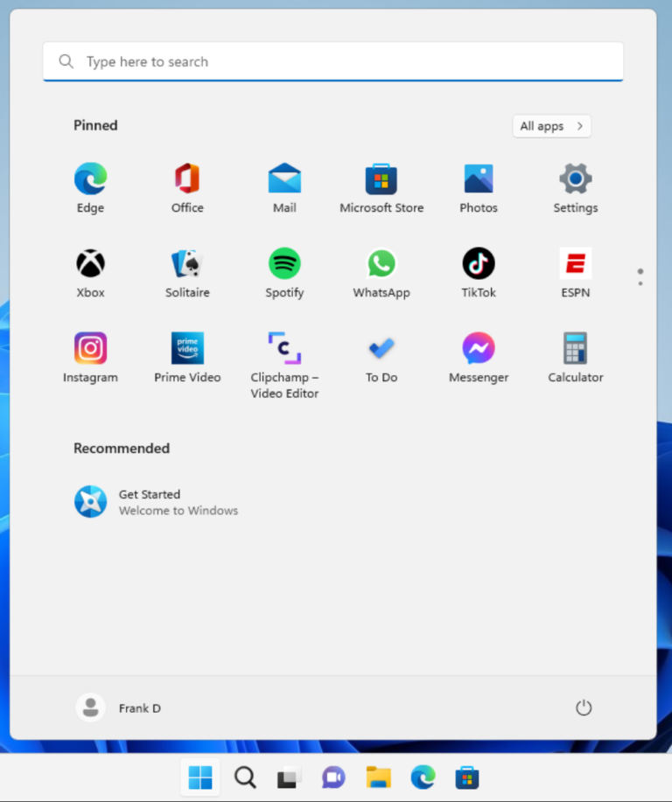
Task: Open the Mail app
Action: pyautogui.click(x=284, y=188)
